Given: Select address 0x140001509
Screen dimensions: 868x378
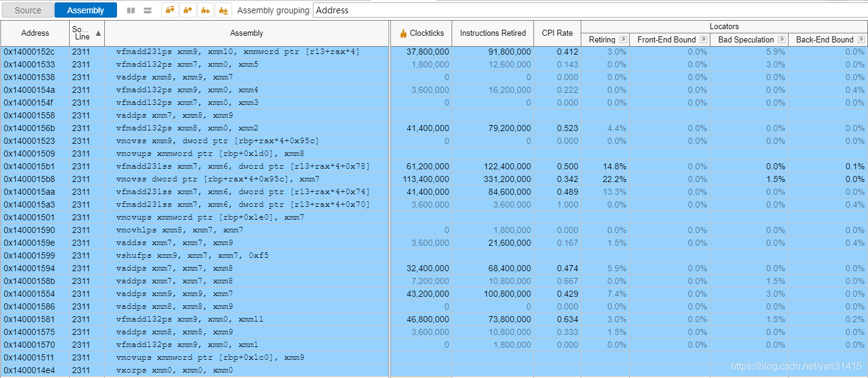Looking at the screenshot, I should tap(29, 154).
